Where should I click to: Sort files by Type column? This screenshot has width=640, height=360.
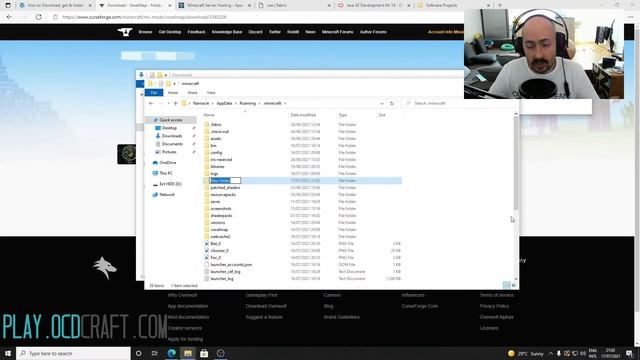pos(342,115)
